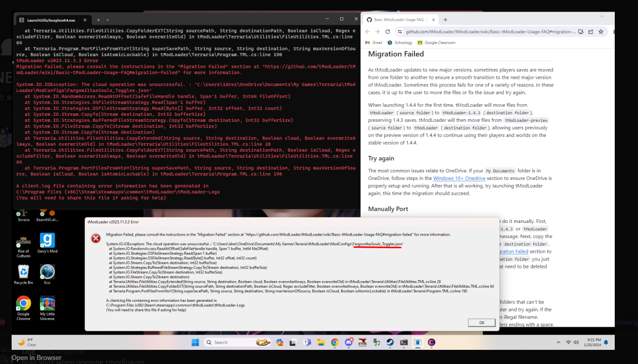Screen dimensions: 638x364
Task: Show hidden system tray icons
Action: [x=560, y=342]
